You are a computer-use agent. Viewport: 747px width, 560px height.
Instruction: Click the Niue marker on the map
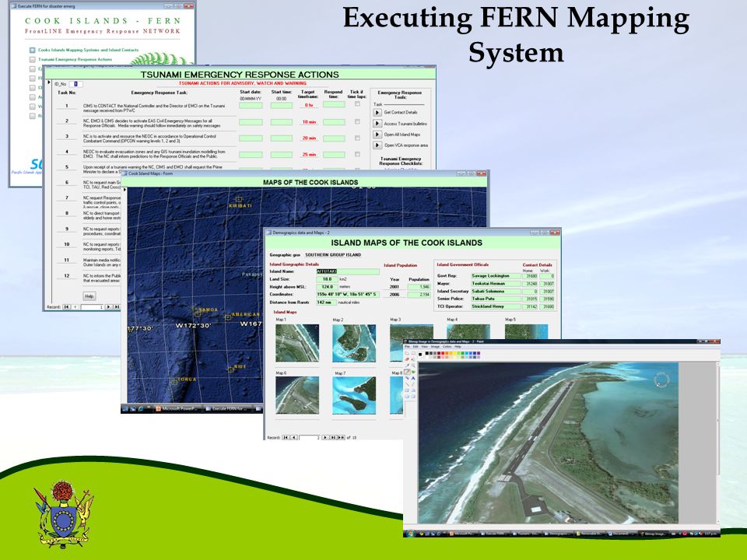(x=230, y=369)
